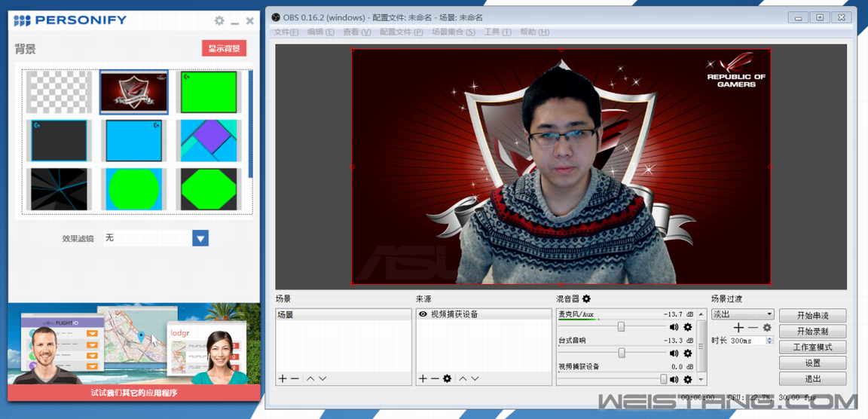
Task: Open the 配置文件(P) menu
Action: 402,32
